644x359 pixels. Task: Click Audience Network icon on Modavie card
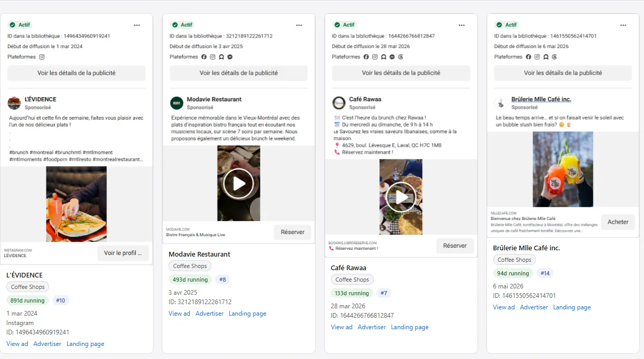point(221,57)
